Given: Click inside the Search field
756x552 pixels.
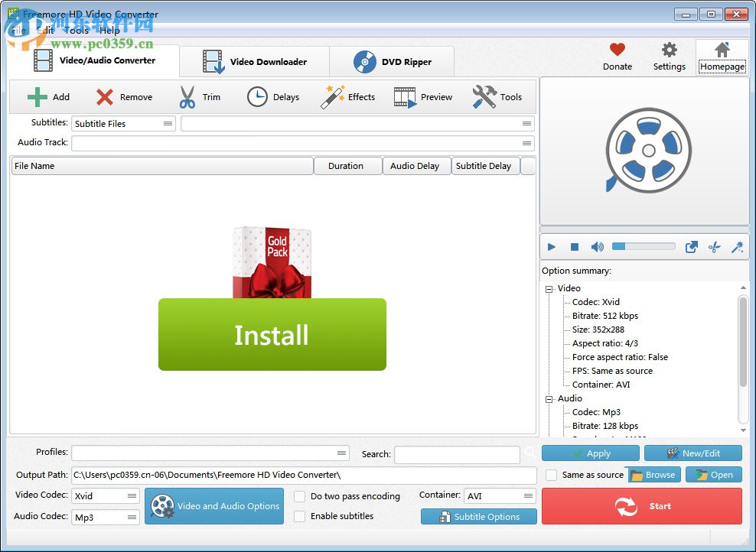Looking at the screenshot, I should 457,454.
